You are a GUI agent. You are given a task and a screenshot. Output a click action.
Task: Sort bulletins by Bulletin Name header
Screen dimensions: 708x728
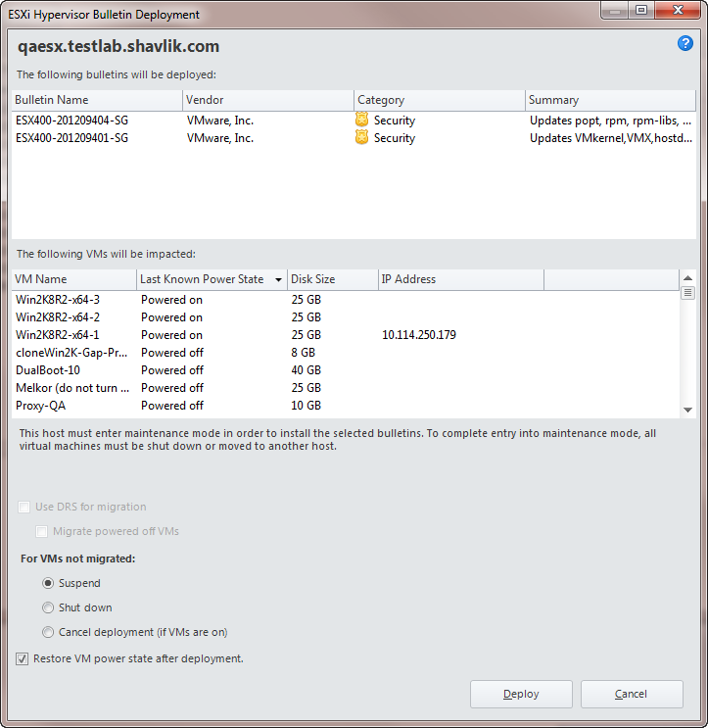[97, 100]
